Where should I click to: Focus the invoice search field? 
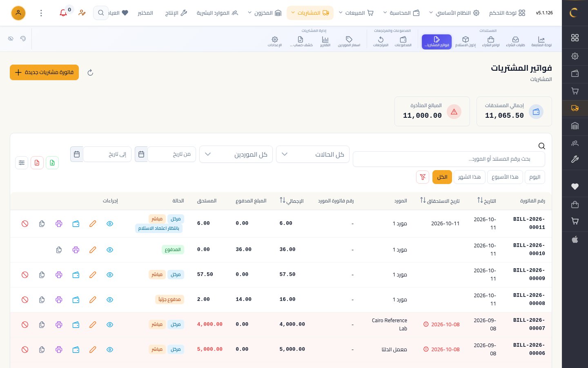pos(449,159)
